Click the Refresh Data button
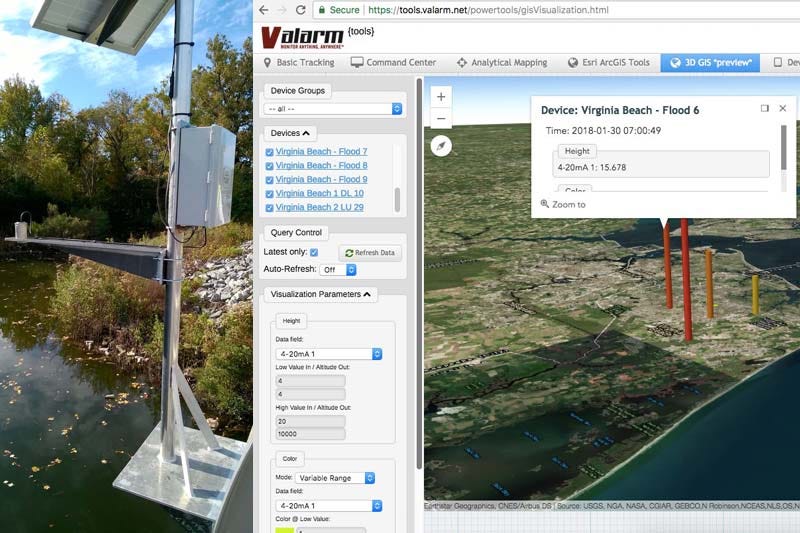The width and height of the screenshot is (800, 533). [x=370, y=252]
